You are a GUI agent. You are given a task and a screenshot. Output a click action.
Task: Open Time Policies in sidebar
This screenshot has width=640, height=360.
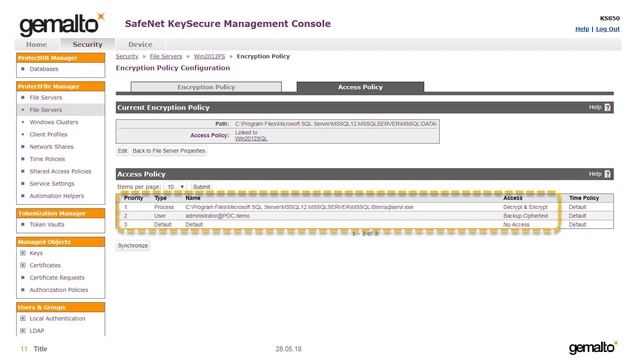[47, 159]
